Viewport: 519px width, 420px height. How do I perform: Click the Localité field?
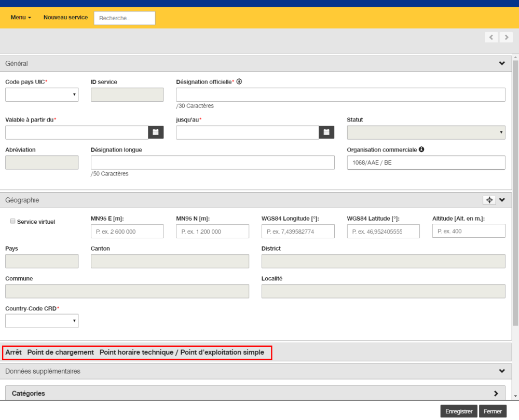tap(384, 291)
